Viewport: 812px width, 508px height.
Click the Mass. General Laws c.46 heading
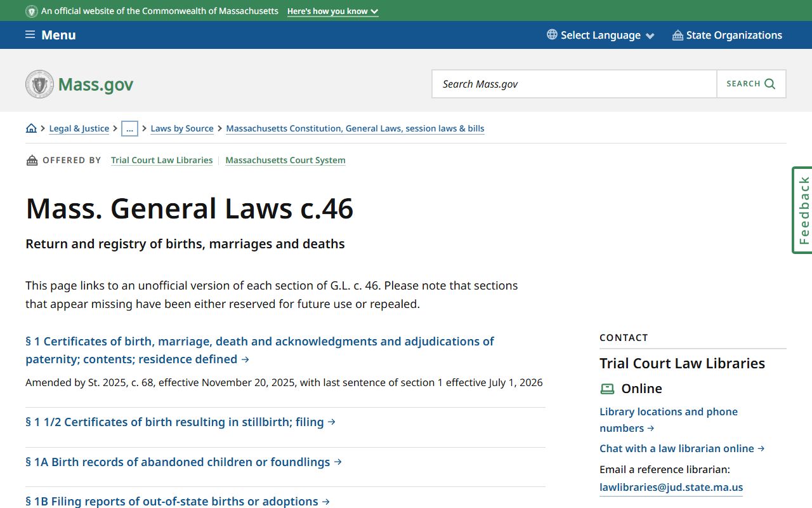[x=190, y=208]
